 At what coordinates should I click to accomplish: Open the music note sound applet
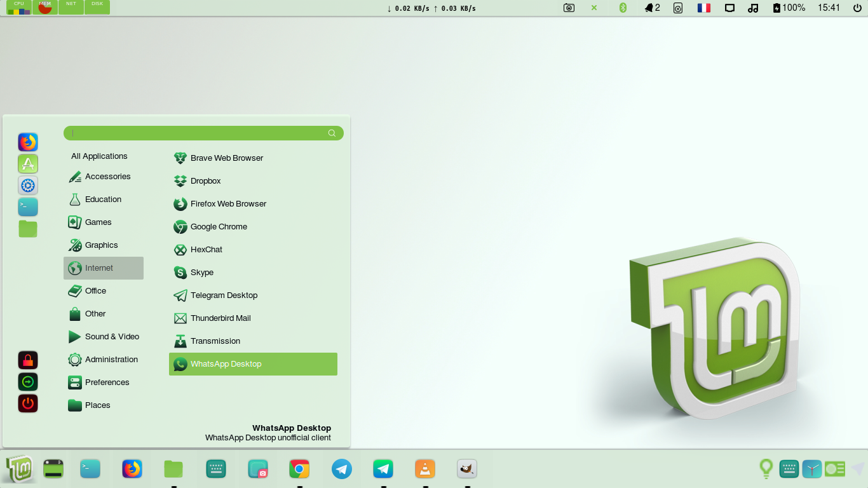pyautogui.click(x=753, y=8)
